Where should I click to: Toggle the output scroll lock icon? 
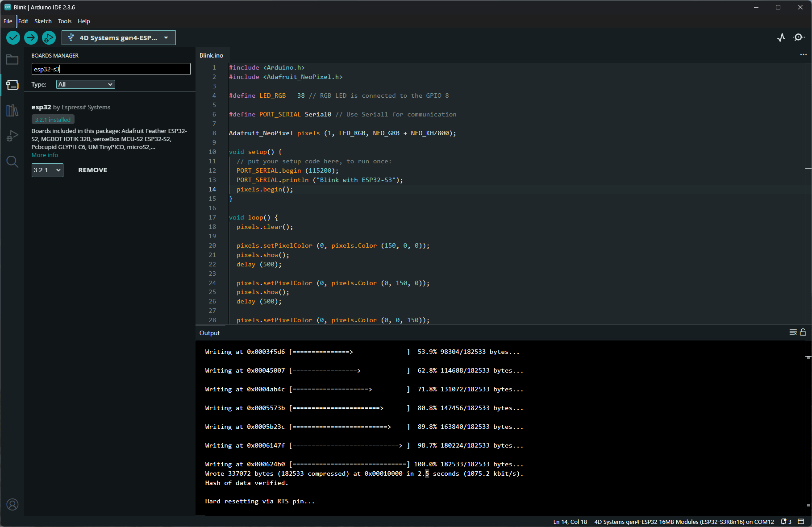pyautogui.click(x=803, y=332)
